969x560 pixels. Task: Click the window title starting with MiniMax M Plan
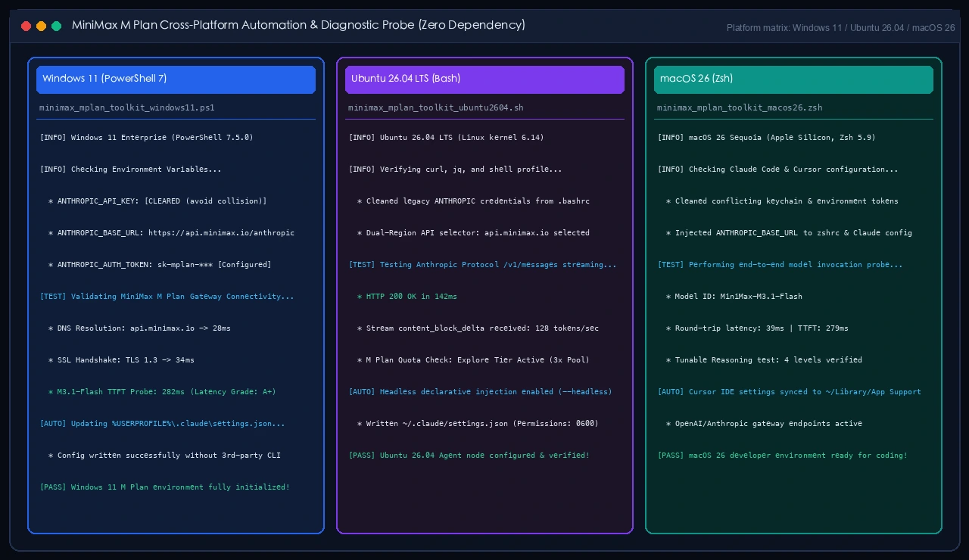pos(298,25)
